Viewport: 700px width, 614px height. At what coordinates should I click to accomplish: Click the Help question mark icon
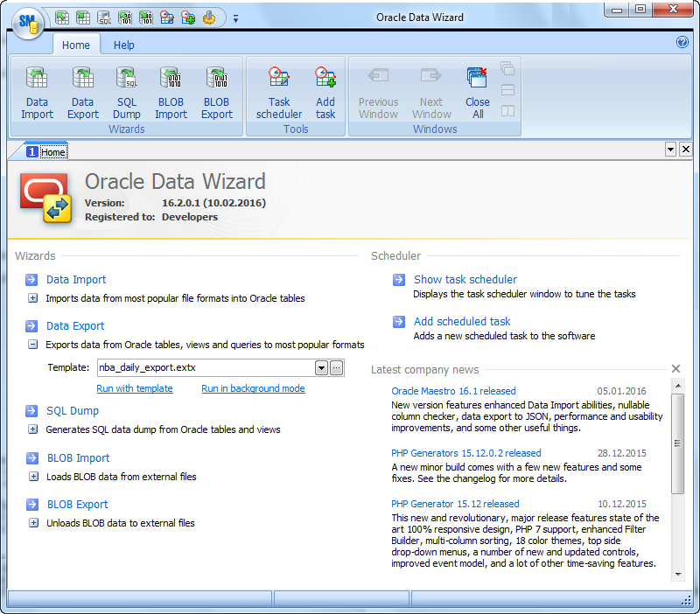tap(682, 42)
